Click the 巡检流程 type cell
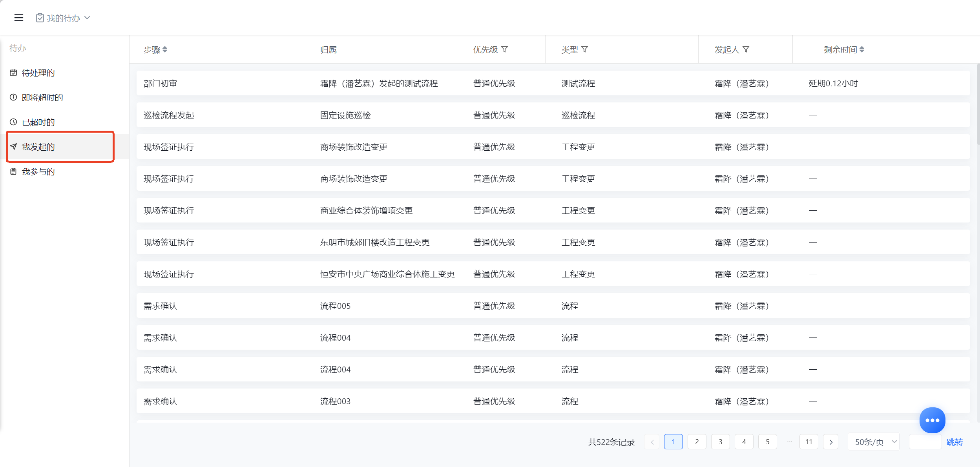This screenshot has width=980, height=467. (x=578, y=115)
